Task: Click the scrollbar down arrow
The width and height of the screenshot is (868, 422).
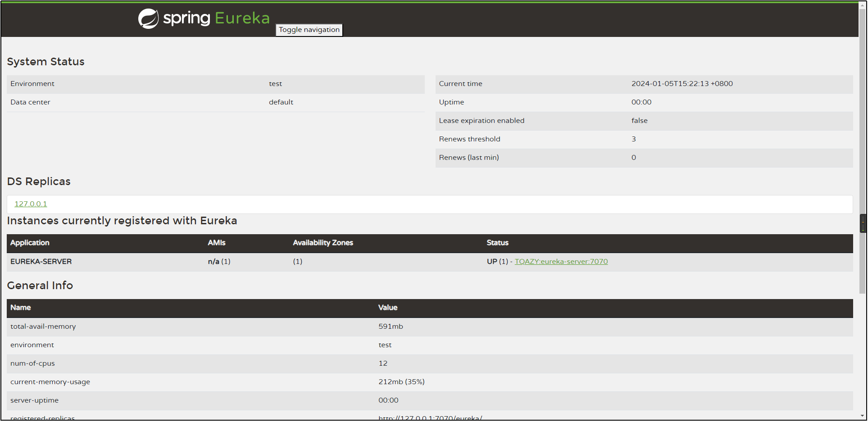Action: click(863, 416)
